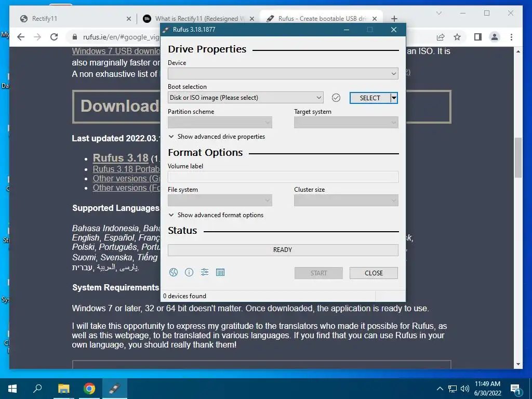Open a new Chrome tab

pyautogui.click(x=394, y=19)
